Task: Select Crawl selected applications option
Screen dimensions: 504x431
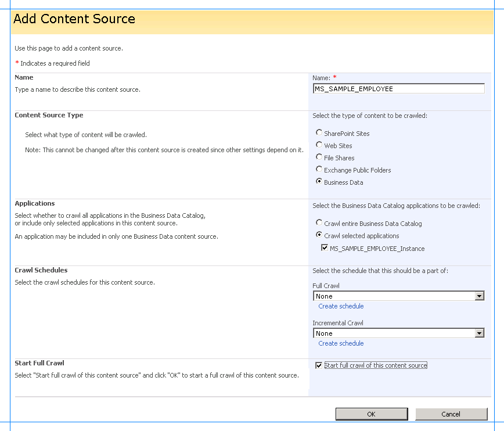Action: [318, 236]
